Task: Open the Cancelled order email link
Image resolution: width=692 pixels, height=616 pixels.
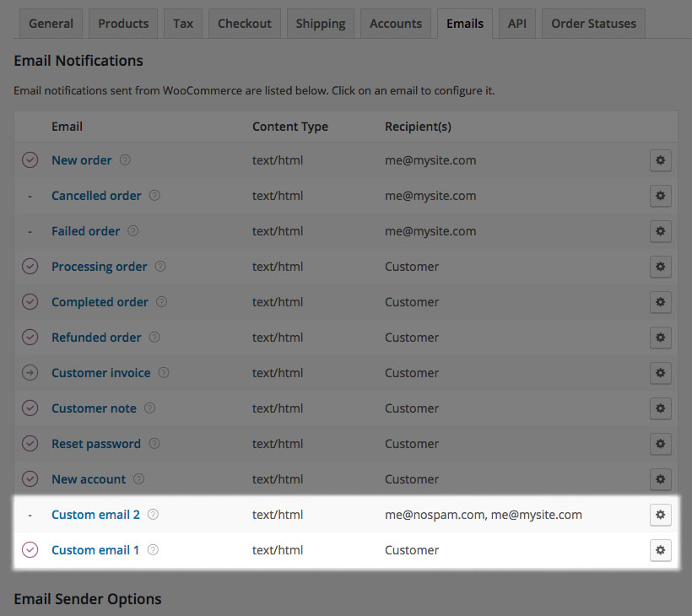Action: coord(96,196)
